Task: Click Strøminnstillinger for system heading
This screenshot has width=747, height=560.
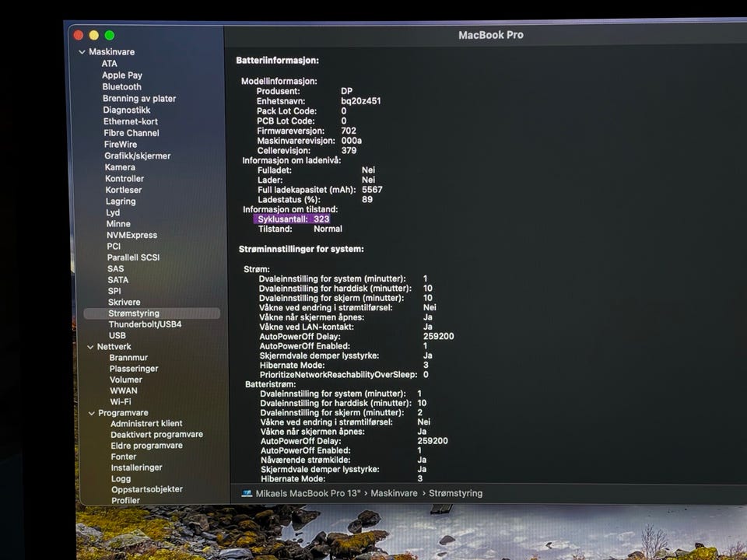Action: tap(301, 249)
